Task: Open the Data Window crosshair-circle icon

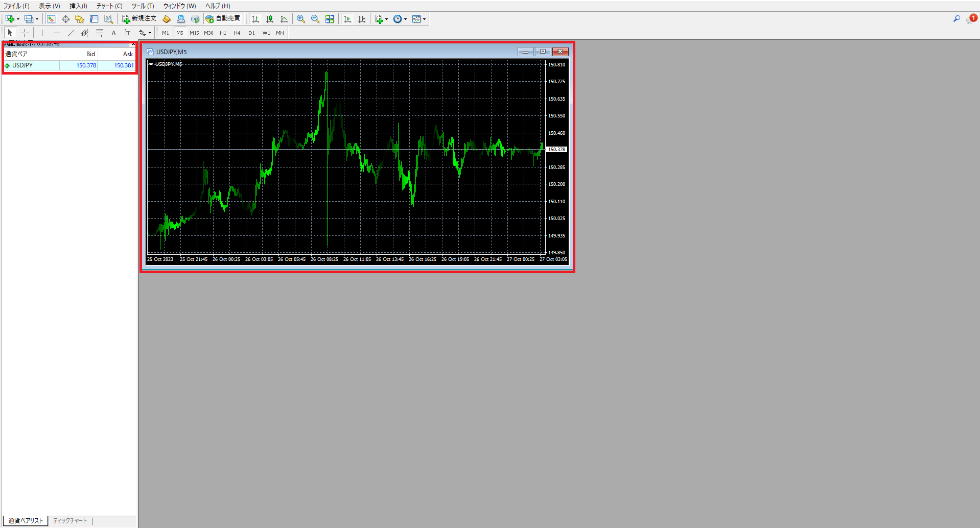Action: click(65, 19)
